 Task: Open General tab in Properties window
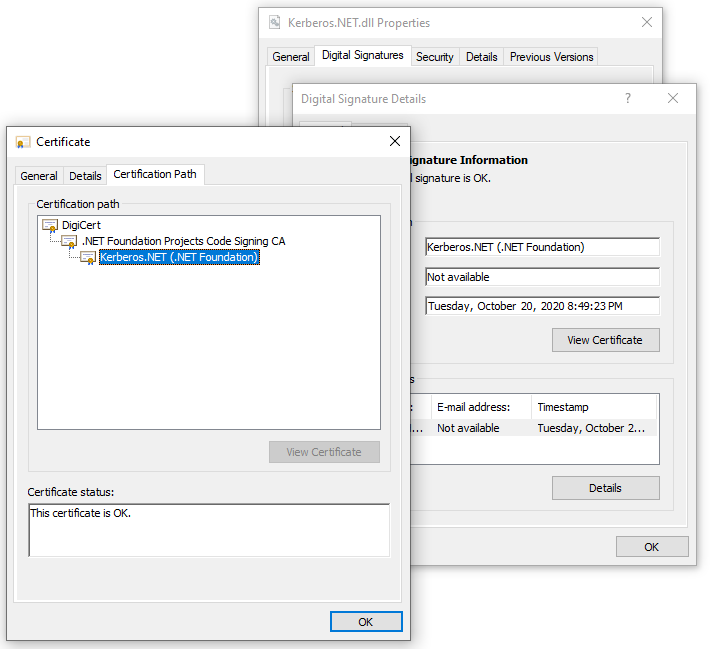[291, 57]
